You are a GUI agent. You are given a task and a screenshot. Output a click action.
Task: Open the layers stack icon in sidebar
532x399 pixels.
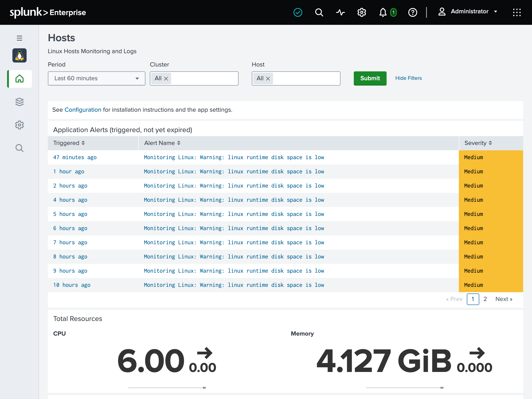tap(20, 102)
